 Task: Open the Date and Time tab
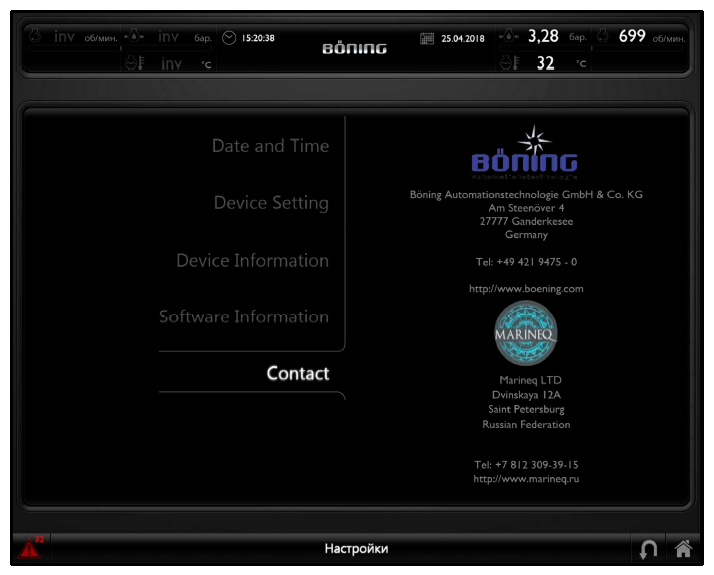coord(270,146)
